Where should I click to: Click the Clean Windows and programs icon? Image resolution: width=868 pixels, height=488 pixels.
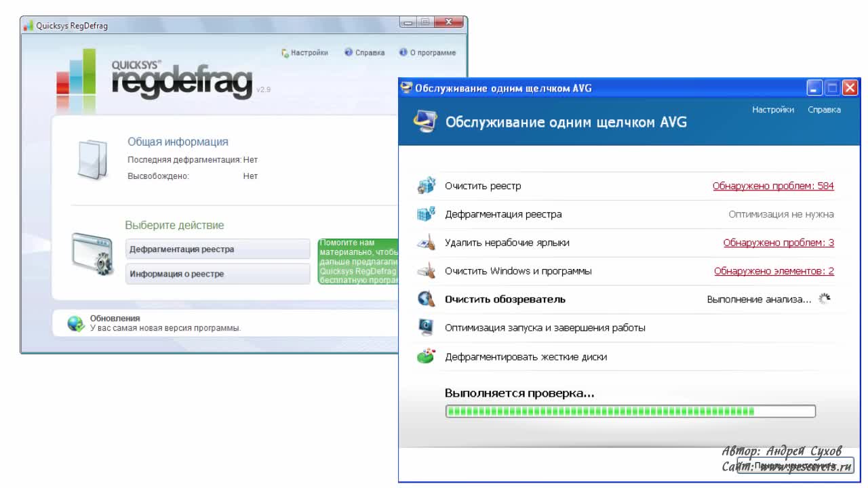click(426, 271)
